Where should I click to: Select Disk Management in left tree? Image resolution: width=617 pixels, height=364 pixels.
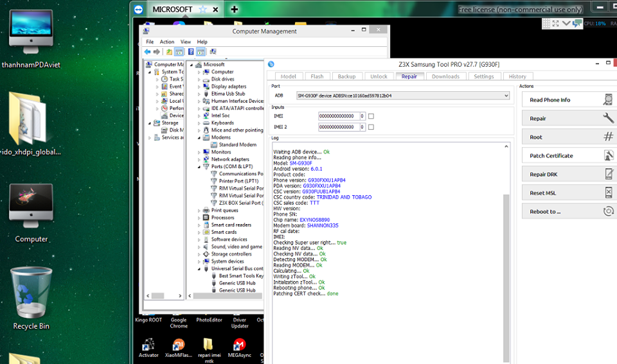pos(172,130)
